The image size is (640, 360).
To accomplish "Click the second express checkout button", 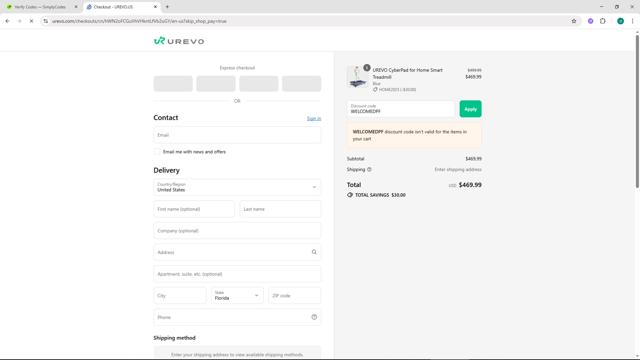I will click(x=216, y=84).
